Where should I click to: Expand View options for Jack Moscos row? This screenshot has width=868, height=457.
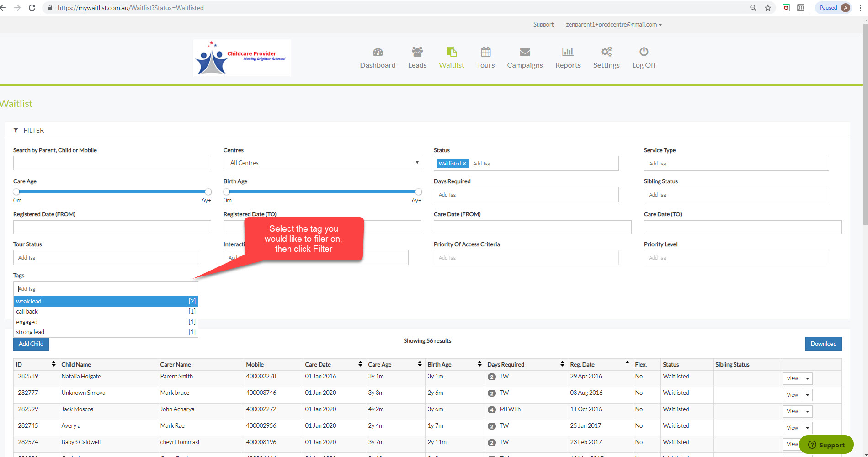pos(807,411)
